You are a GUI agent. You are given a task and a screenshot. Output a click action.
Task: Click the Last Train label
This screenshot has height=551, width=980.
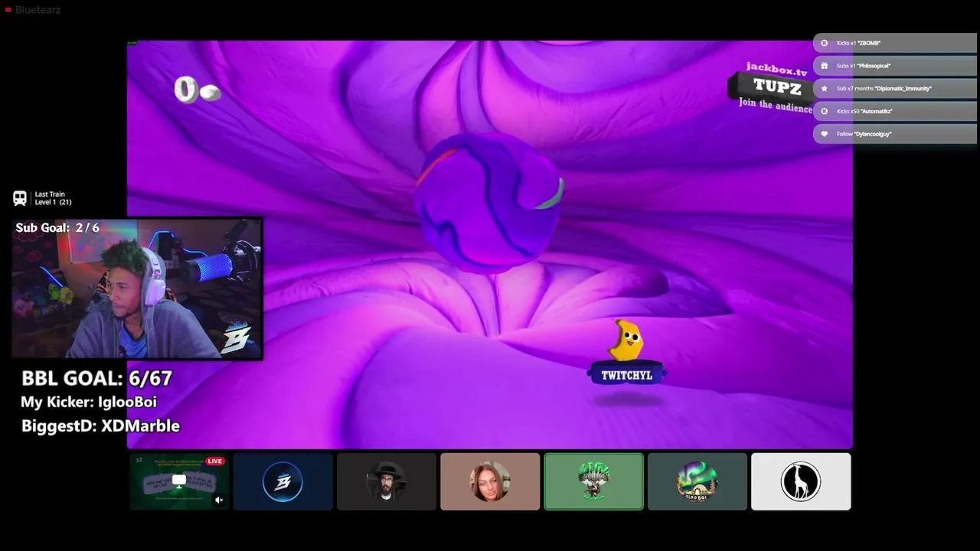pos(50,194)
